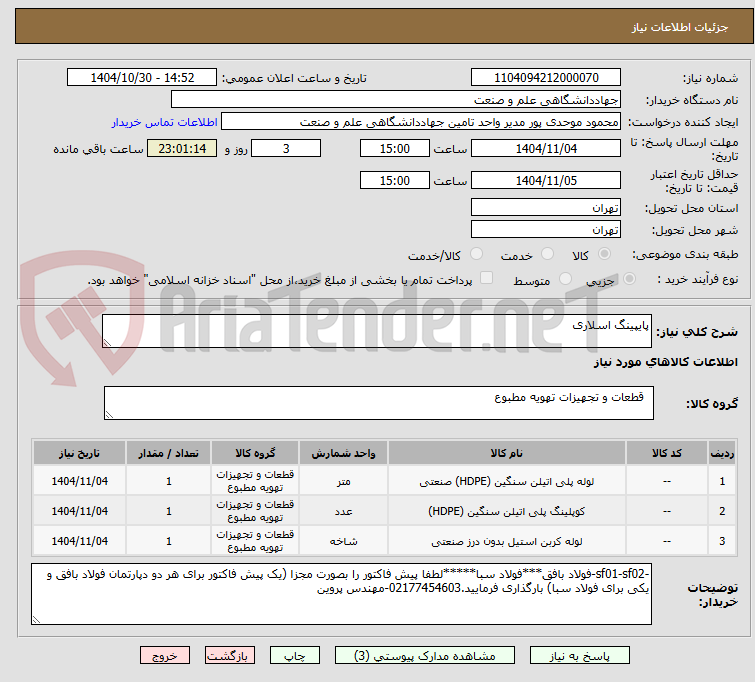
Task: Click the need date cell of row 3
Action: [79, 541]
